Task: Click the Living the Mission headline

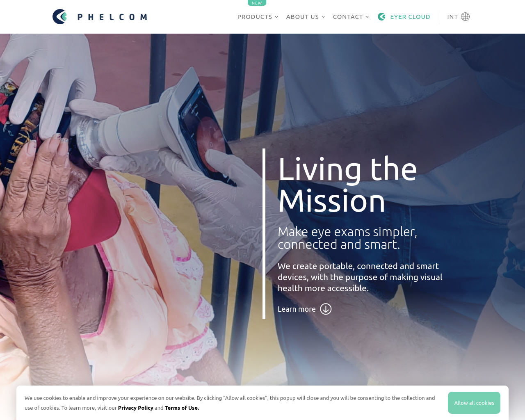Action: tap(347, 185)
